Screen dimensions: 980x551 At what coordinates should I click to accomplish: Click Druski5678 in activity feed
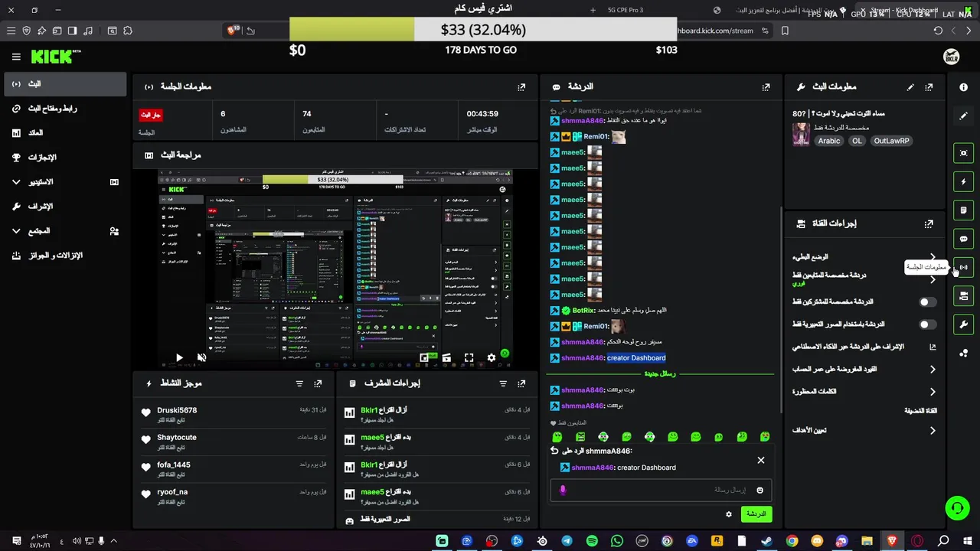point(177,410)
